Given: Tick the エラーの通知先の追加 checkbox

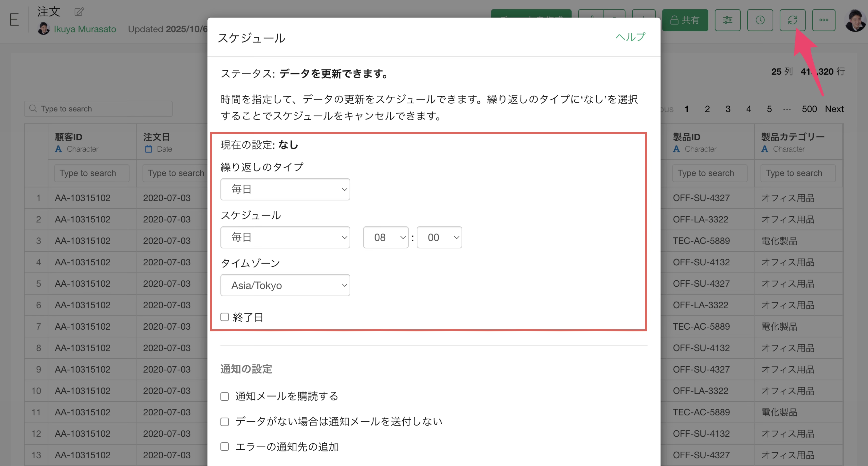Looking at the screenshot, I should (224, 447).
